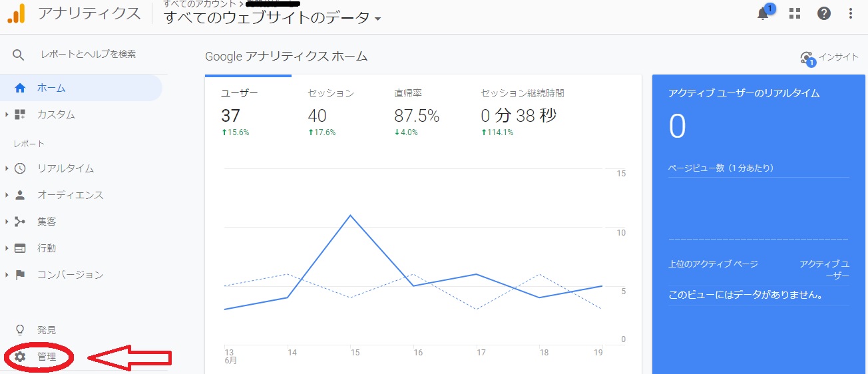868x374 pixels.
Task: Open the Google apps grid icon
Action: click(794, 13)
